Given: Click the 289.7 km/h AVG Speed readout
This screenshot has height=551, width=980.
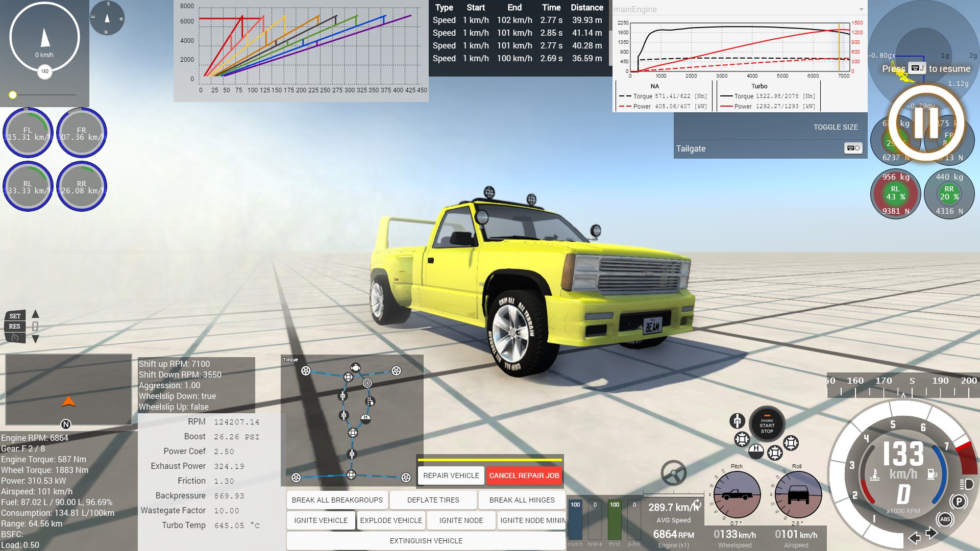Looking at the screenshot, I should coord(673,507).
